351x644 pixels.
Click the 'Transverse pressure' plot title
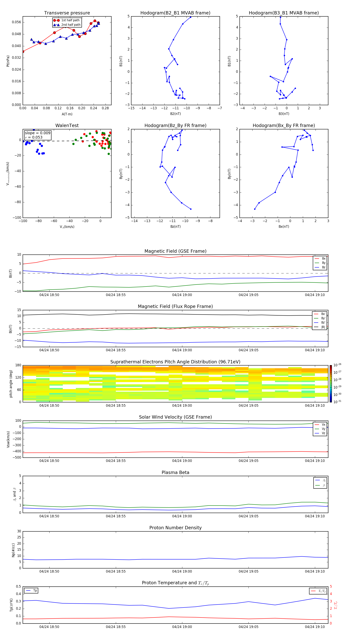coord(67,13)
